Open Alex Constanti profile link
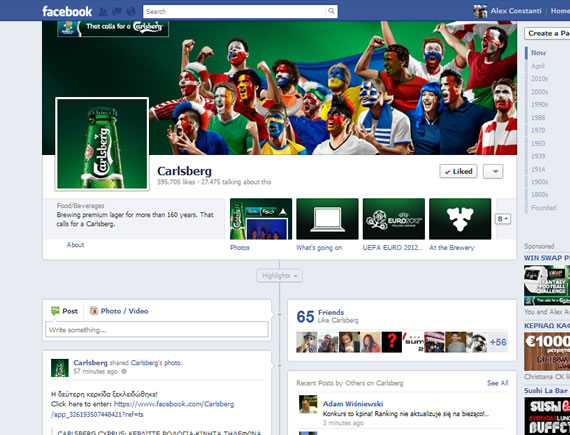The width and height of the screenshot is (570, 435). (515, 11)
